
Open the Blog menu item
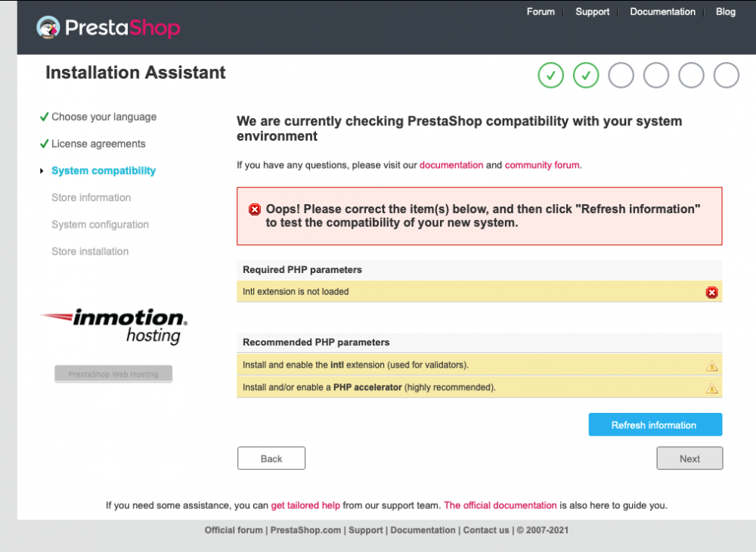pos(726,11)
